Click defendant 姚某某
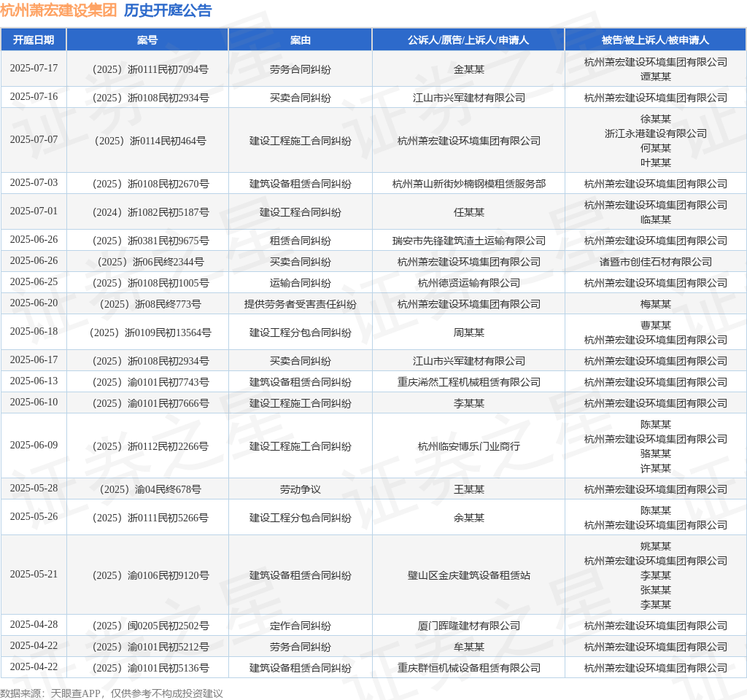Screen dimensions: 747x700 pyautogui.click(x=656, y=546)
